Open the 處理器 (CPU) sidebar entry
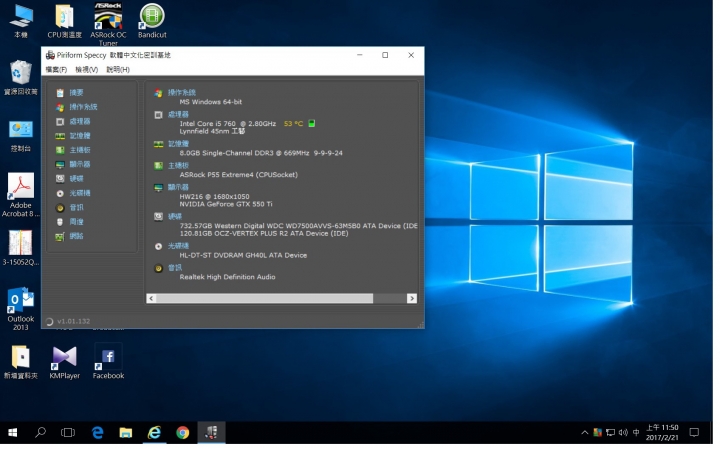The image size is (720, 449). coord(73,122)
